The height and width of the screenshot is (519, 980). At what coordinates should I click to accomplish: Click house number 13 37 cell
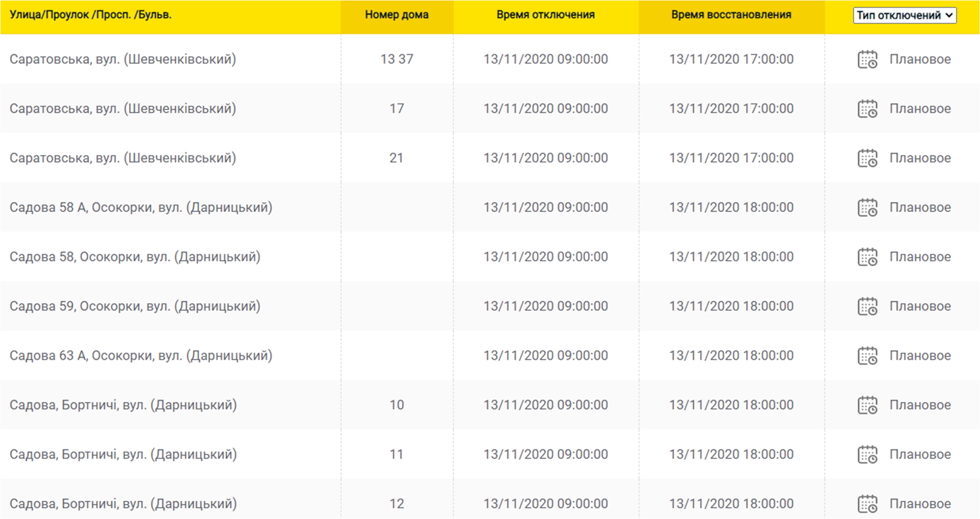click(396, 59)
